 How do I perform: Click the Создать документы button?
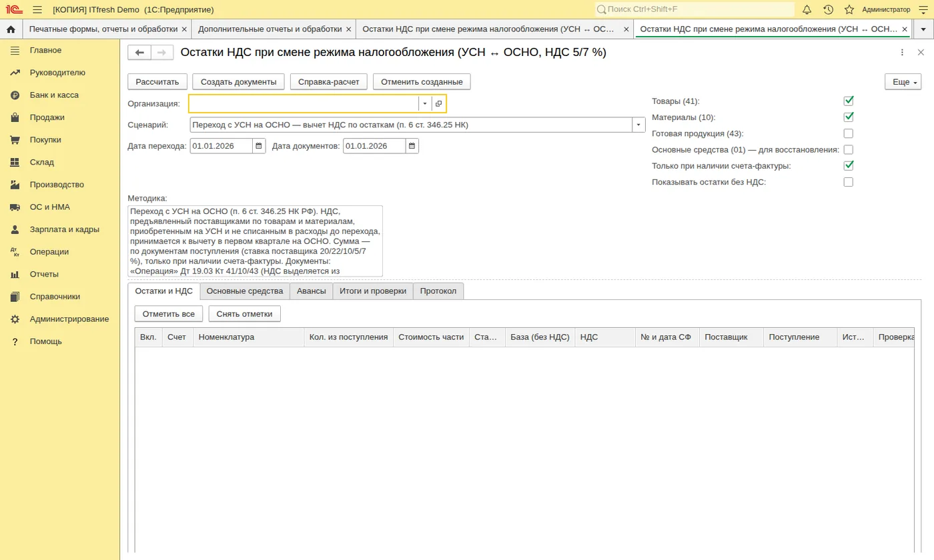tap(239, 81)
